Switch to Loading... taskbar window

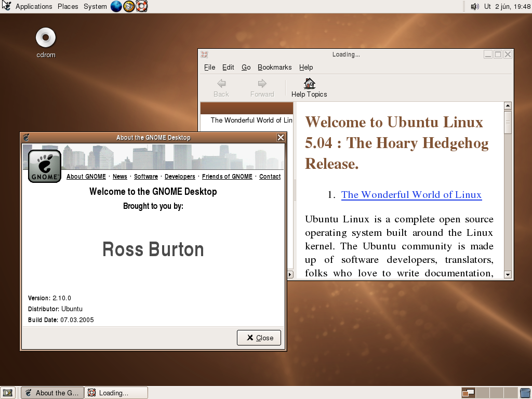coord(116,393)
